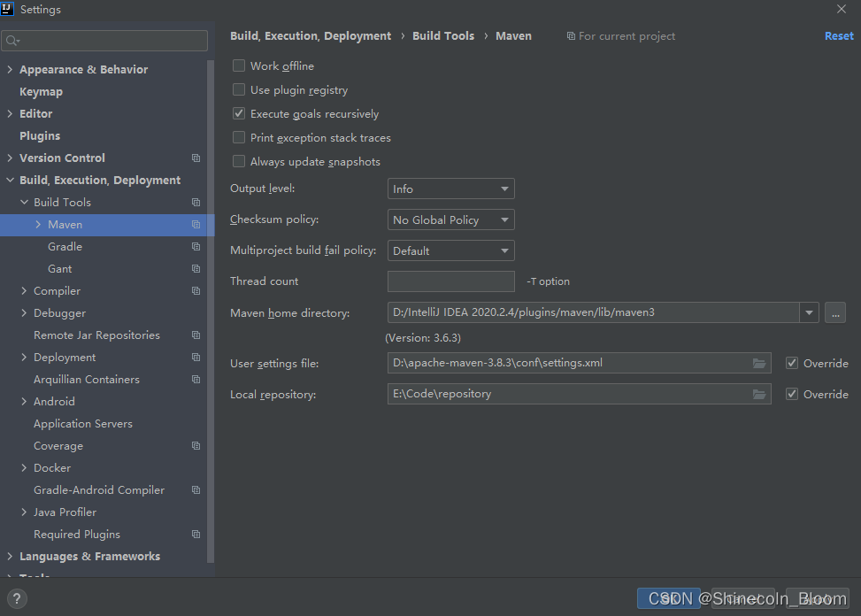Viewport: 861px width, 616px height.
Task: Check Use plugin registry
Action: click(x=239, y=89)
